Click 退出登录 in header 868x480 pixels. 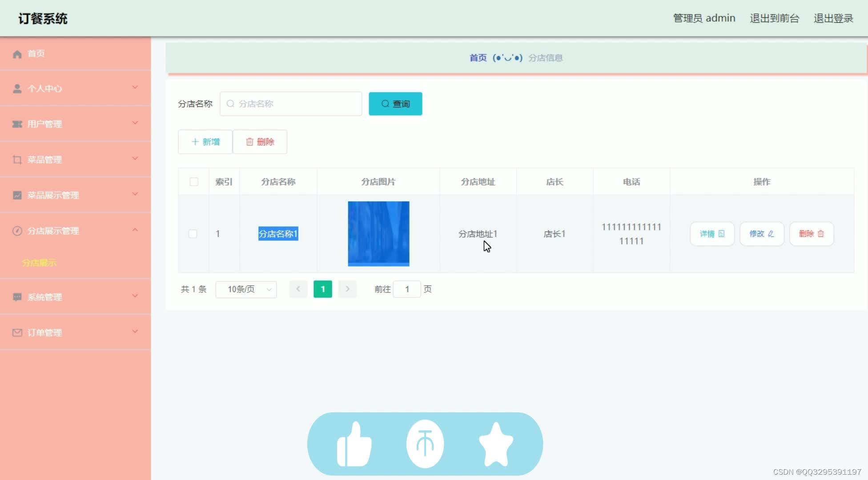(833, 18)
